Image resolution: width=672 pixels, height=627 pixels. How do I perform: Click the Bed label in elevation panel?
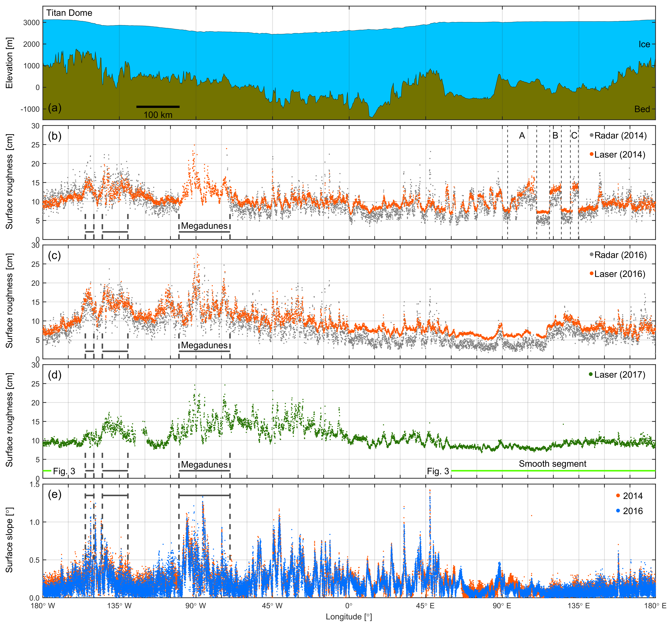642,109
